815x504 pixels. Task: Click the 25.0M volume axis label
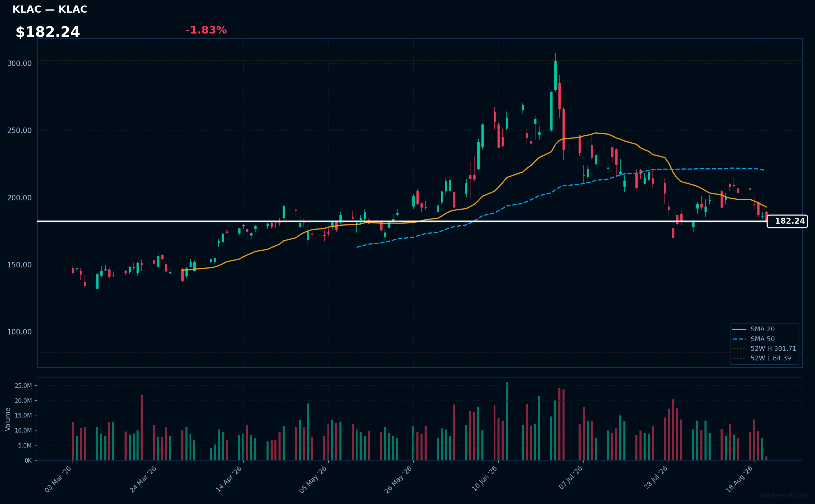click(x=23, y=386)
